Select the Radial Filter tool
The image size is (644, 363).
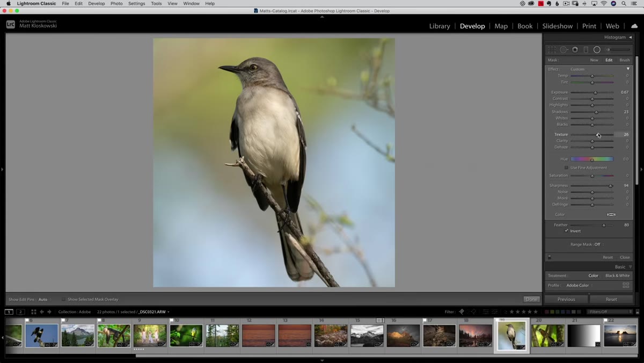pyautogui.click(x=597, y=49)
